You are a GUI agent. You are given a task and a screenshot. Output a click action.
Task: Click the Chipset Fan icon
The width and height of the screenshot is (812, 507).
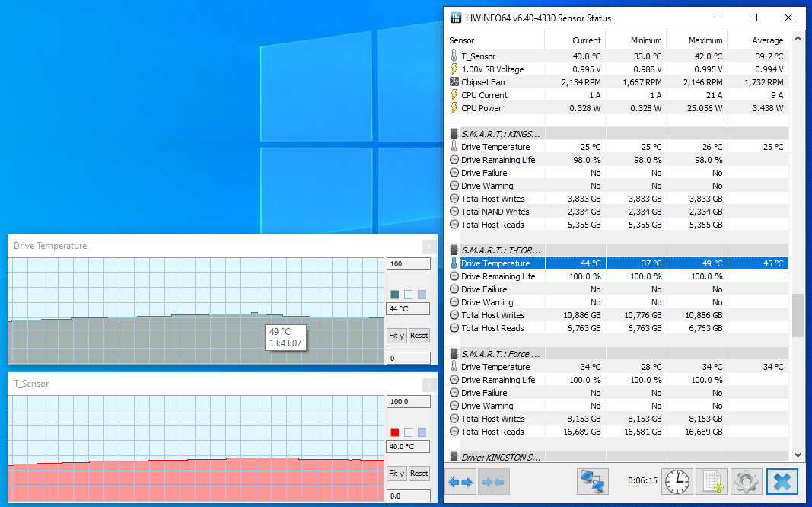point(454,81)
